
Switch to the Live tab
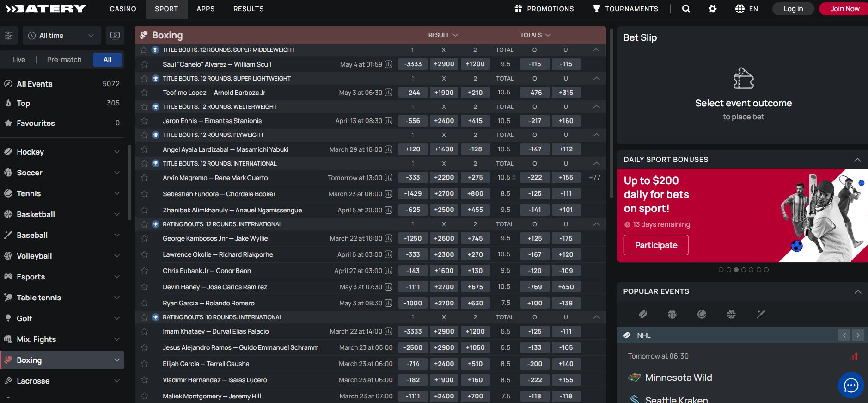point(19,60)
